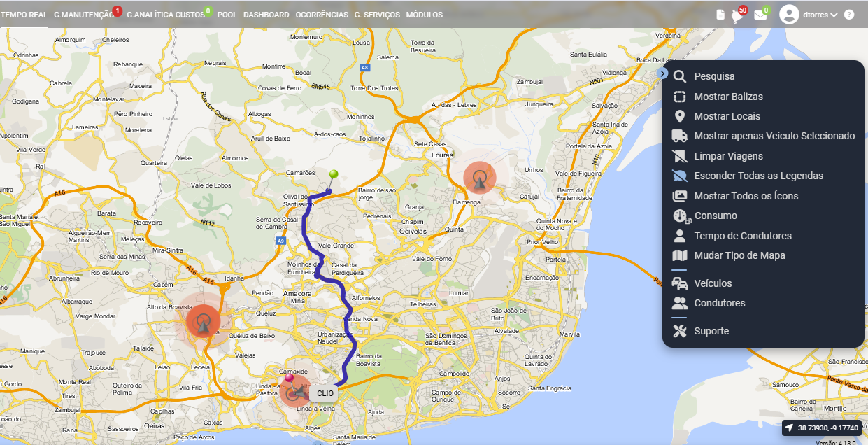This screenshot has height=445, width=868.
Task: Open the OCORRÊNCIAS tab
Action: click(322, 15)
